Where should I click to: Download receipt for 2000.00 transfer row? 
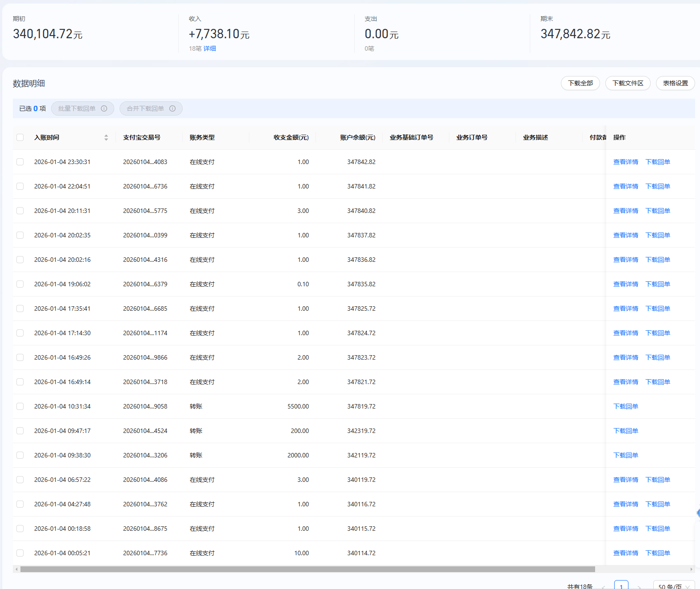click(x=625, y=455)
